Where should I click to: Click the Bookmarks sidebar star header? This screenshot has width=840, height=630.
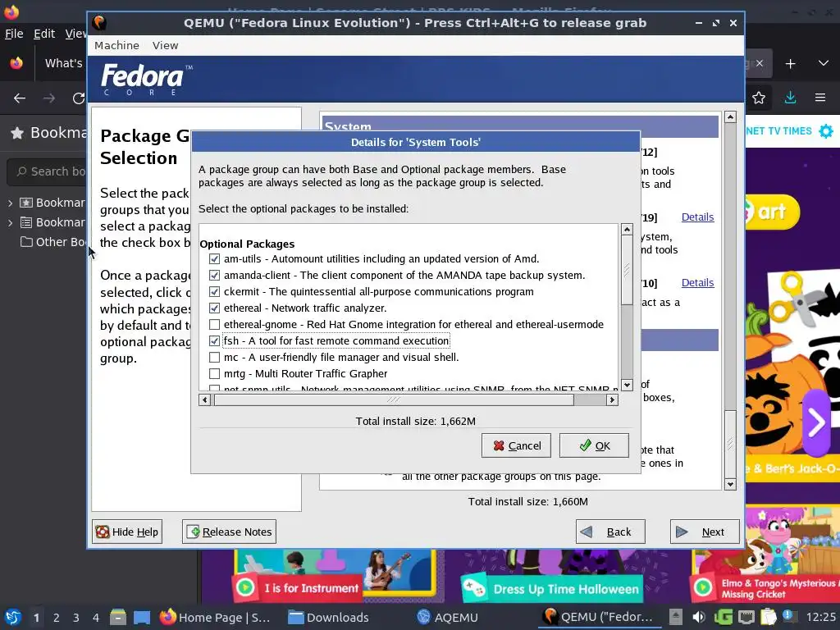click(17, 133)
